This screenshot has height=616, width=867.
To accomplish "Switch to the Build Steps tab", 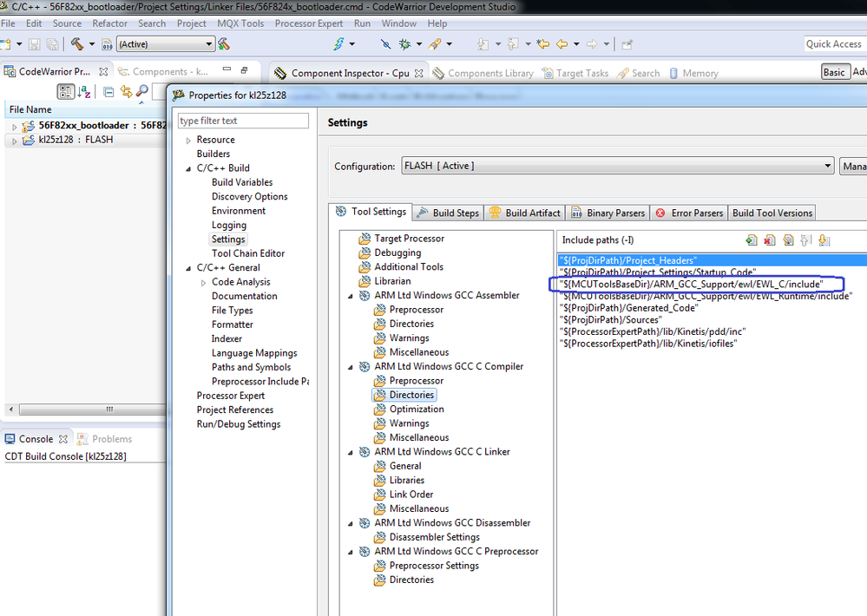I will pyautogui.click(x=449, y=213).
